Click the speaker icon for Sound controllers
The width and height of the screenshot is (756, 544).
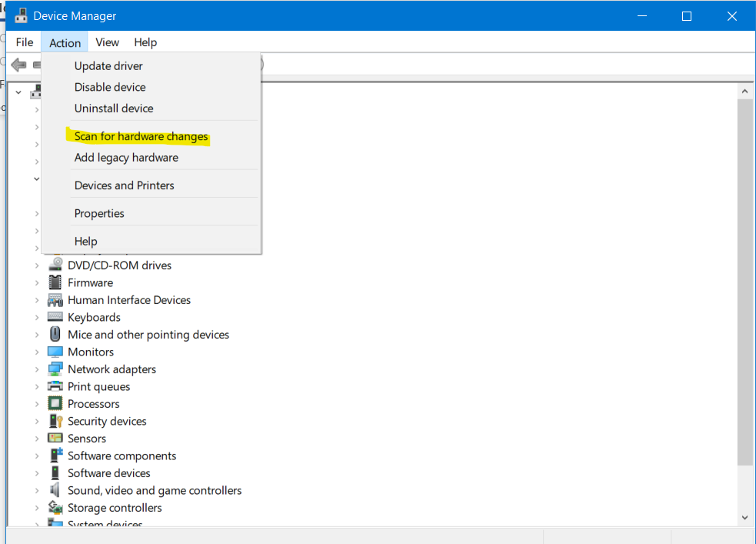pyautogui.click(x=55, y=490)
